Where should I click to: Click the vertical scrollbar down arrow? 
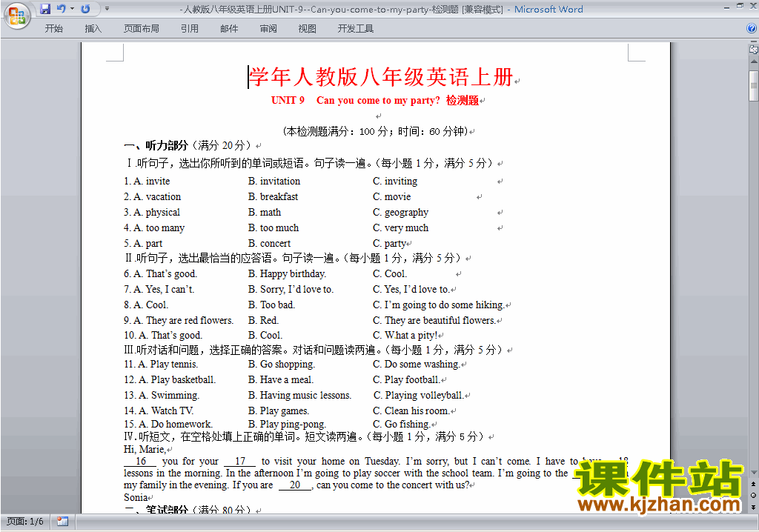753,473
